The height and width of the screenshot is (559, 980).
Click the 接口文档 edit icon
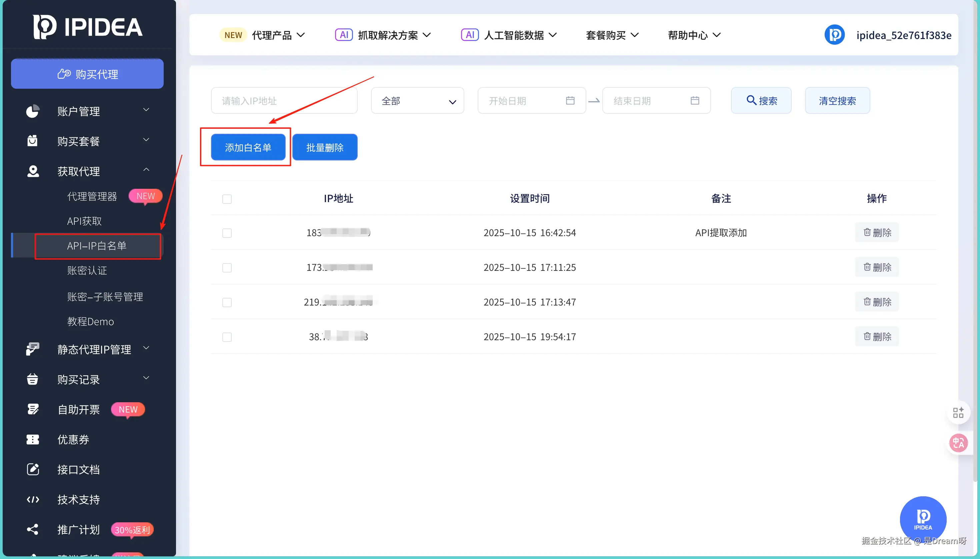click(33, 469)
